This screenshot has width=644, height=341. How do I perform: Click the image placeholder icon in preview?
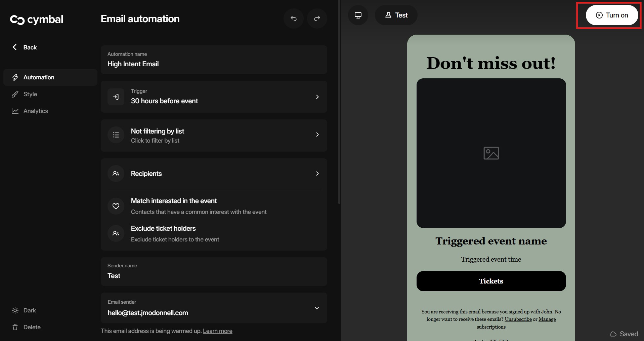pyautogui.click(x=491, y=153)
